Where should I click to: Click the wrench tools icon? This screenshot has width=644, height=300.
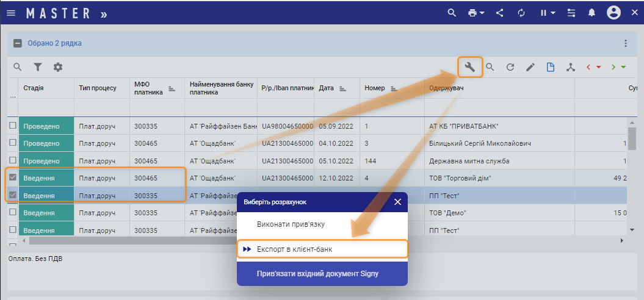tap(470, 67)
